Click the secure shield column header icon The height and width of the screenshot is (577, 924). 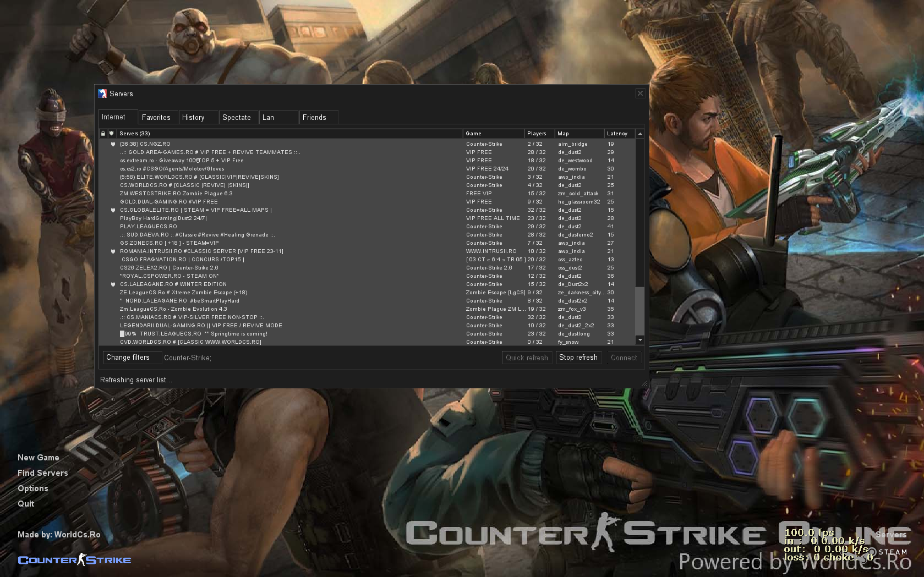tap(112, 134)
